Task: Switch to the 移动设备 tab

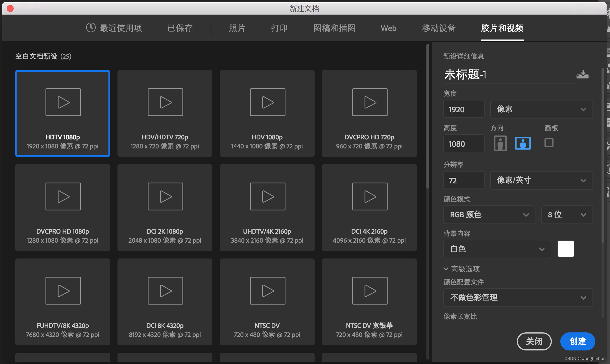Action: 439,28
